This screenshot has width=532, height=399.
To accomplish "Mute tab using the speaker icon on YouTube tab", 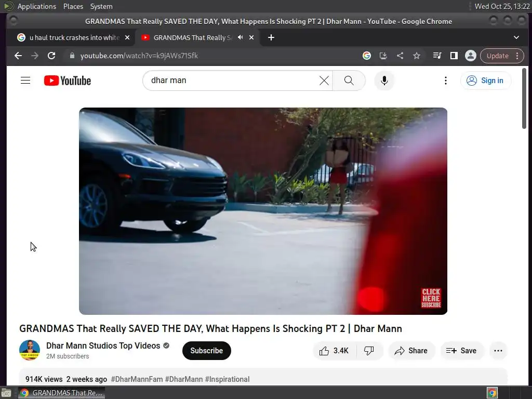I will pos(240,37).
